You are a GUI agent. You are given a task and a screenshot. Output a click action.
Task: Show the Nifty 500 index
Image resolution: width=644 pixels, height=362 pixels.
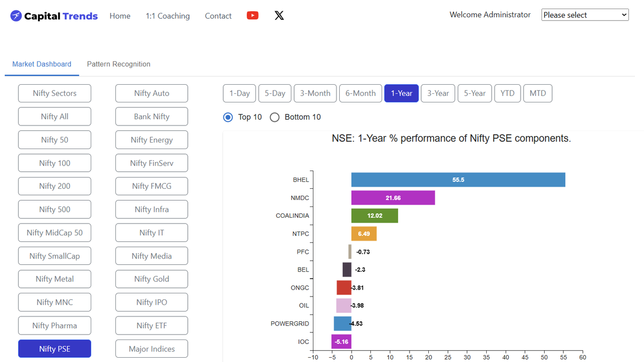[55, 209]
